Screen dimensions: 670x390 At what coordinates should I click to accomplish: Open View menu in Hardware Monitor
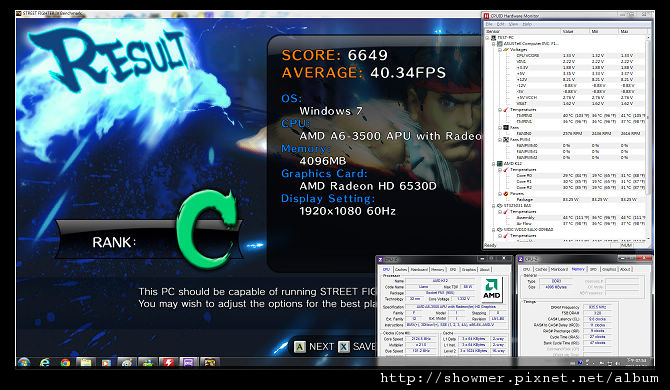[x=513, y=24]
